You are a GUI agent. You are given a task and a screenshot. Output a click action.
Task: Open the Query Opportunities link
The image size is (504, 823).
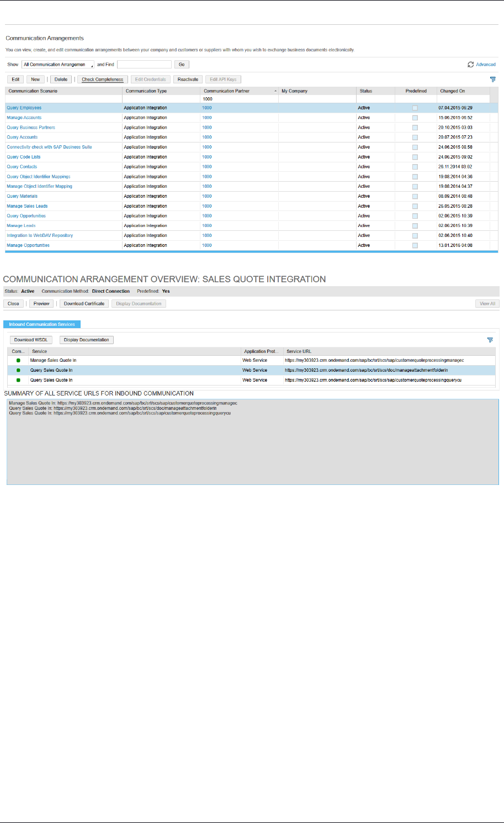pyautogui.click(x=26, y=216)
